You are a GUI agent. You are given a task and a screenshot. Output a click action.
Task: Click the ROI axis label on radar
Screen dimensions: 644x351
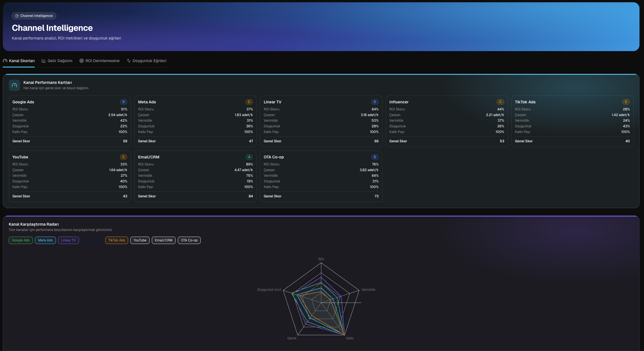pos(321,259)
